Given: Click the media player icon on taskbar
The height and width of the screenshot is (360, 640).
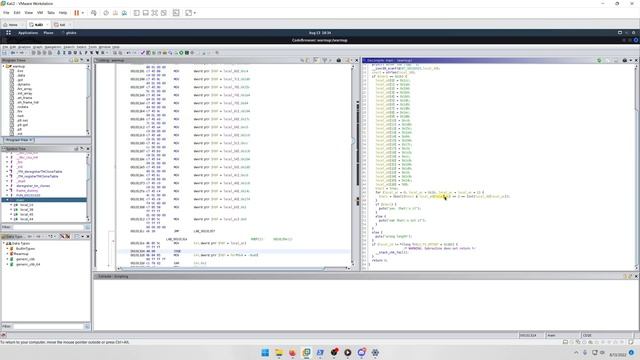Looking at the screenshot, I should pos(348,352).
